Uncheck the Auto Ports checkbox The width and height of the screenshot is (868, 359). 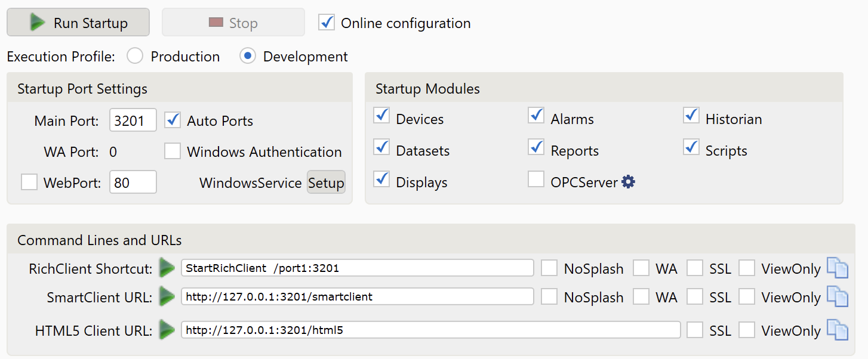click(x=173, y=120)
